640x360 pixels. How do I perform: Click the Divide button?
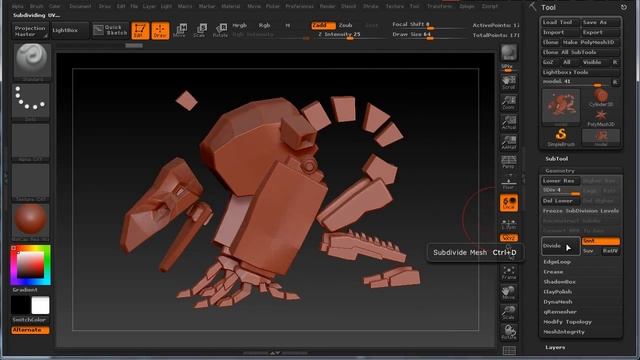click(x=561, y=246)
